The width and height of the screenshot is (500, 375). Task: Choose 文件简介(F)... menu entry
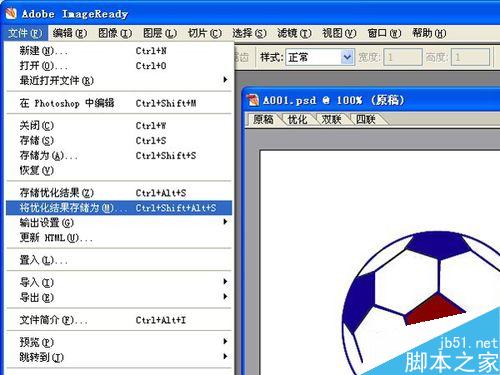point(119,320)
